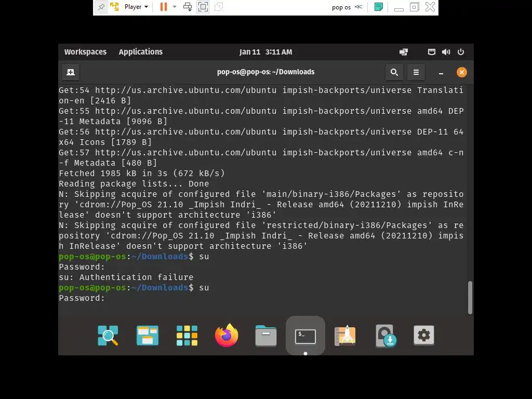The height and width of the screenshot is (399, 532).
Task: Open a new terminal tab
Action: 71,72
